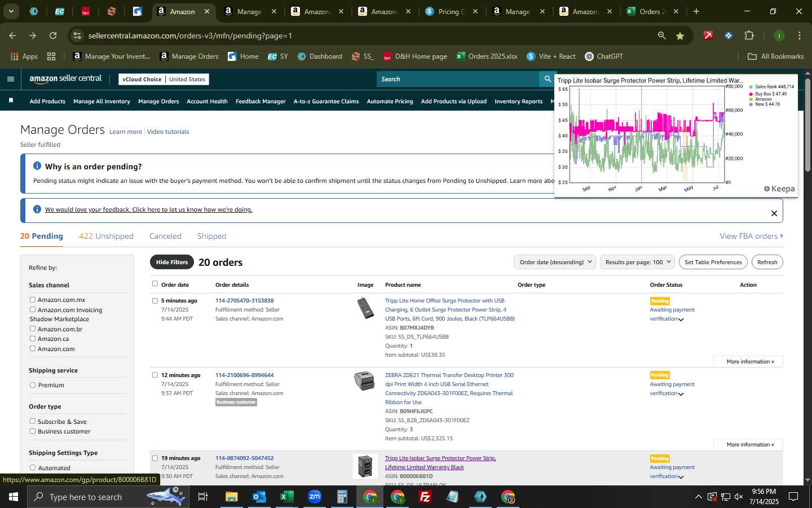Open the Windows Start menu
Screen dimensions: 812x508
[14, 497]
